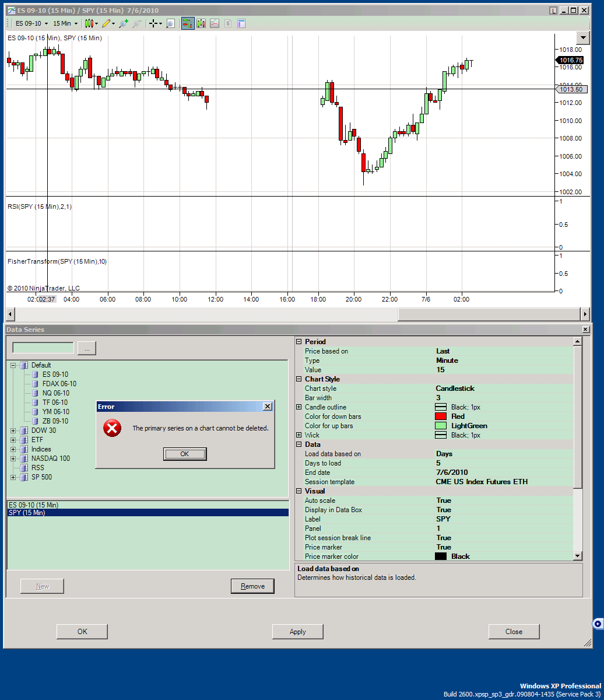The width and height of the screenshot is (604, 700).
Task: Close the Data Series panel with X
Action: click(585, 330)
